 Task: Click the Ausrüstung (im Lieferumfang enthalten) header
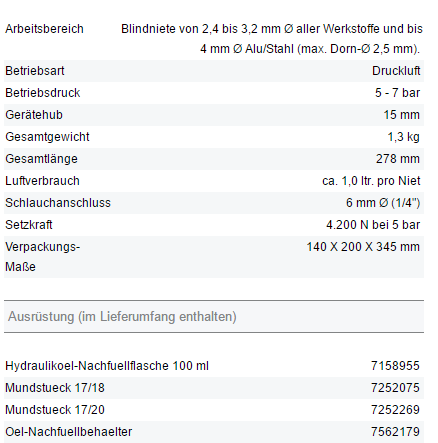pyautogui.click(x=122, y=317)
